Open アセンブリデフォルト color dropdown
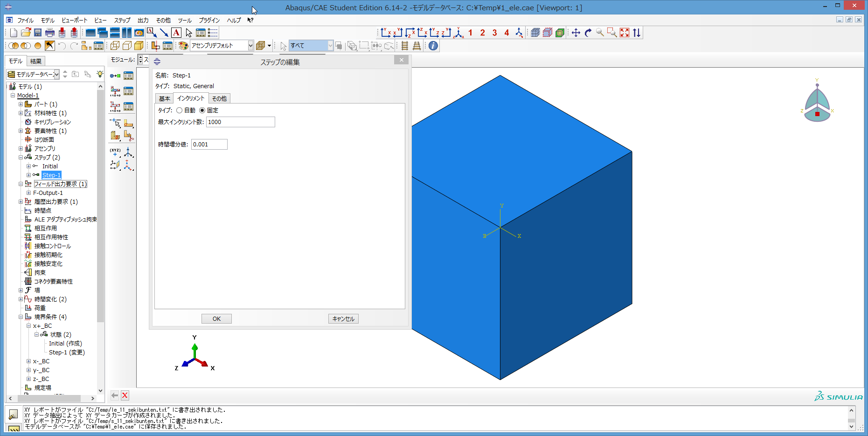Image resolution: width=868 pixels, height=436 pixels. [250, 46]
